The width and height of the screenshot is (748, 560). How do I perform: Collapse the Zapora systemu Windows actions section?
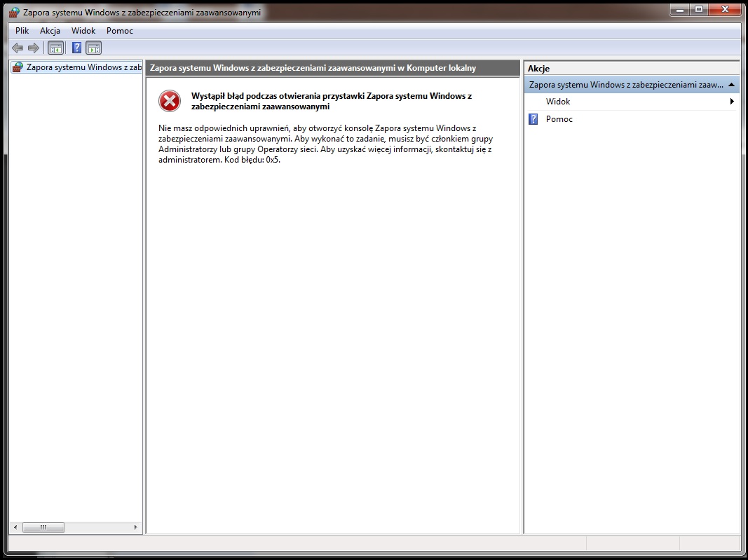click(732, 85)
